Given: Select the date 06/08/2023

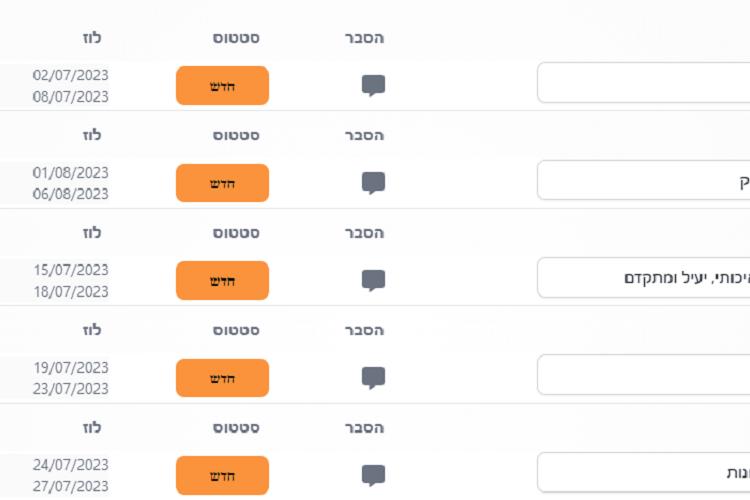Looking at the screenshot, I should click(71, 194).
